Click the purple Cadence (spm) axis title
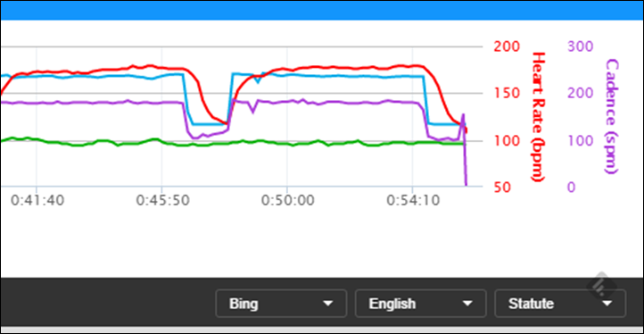 [x=612, y=116]
